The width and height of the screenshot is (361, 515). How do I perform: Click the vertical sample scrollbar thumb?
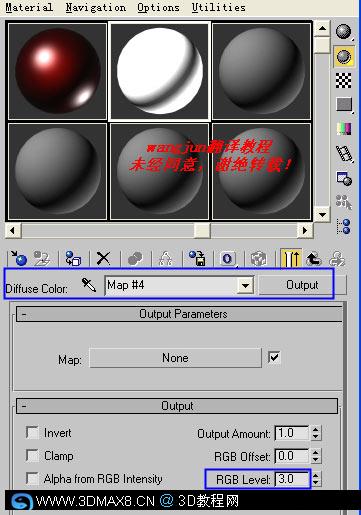[322, 45]
